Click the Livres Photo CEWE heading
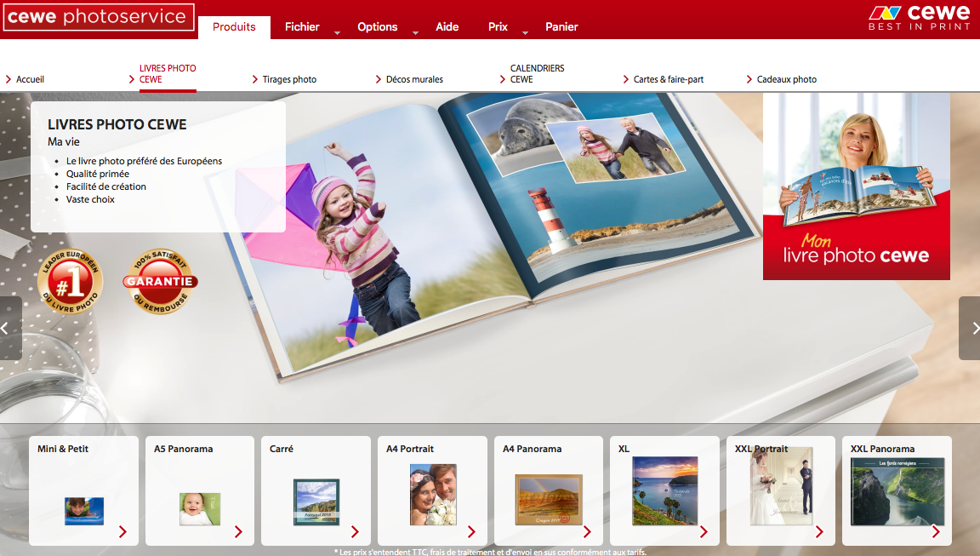 [117, 124]
